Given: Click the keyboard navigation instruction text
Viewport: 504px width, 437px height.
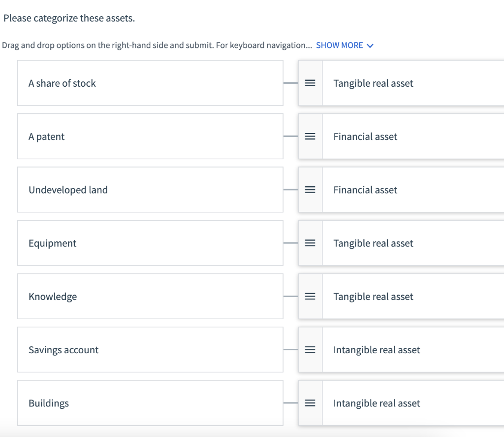Looking at the screenshot, I should (157, 45).
